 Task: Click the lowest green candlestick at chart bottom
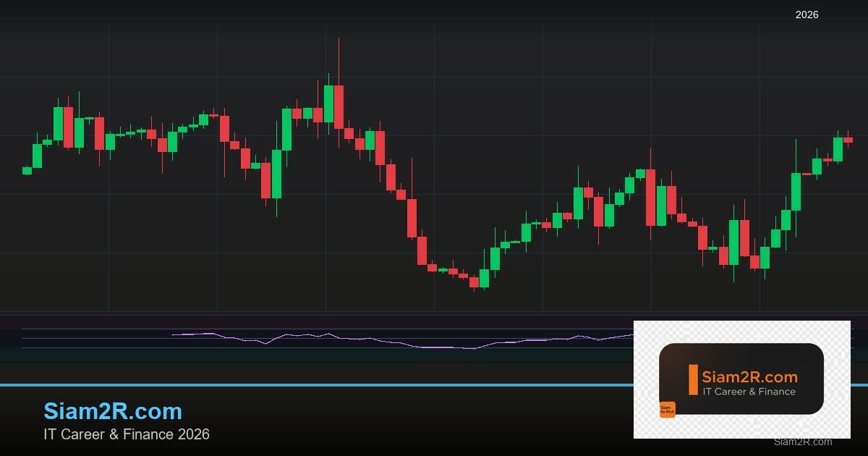tap(484, 279)
